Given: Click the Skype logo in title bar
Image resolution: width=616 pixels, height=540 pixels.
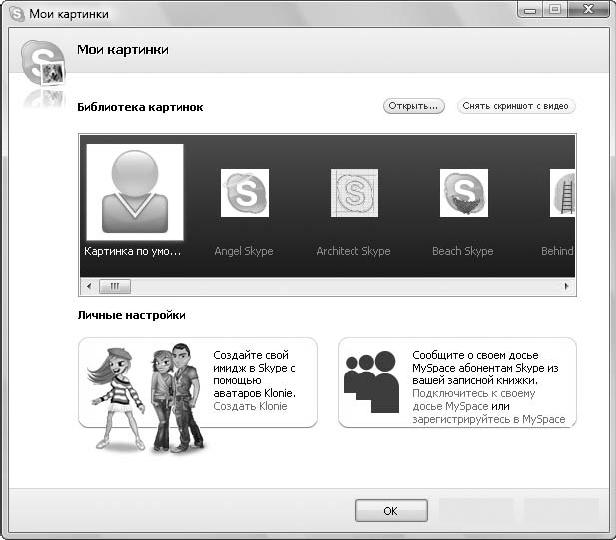Looking at the screenshot, I should (17, 14).
